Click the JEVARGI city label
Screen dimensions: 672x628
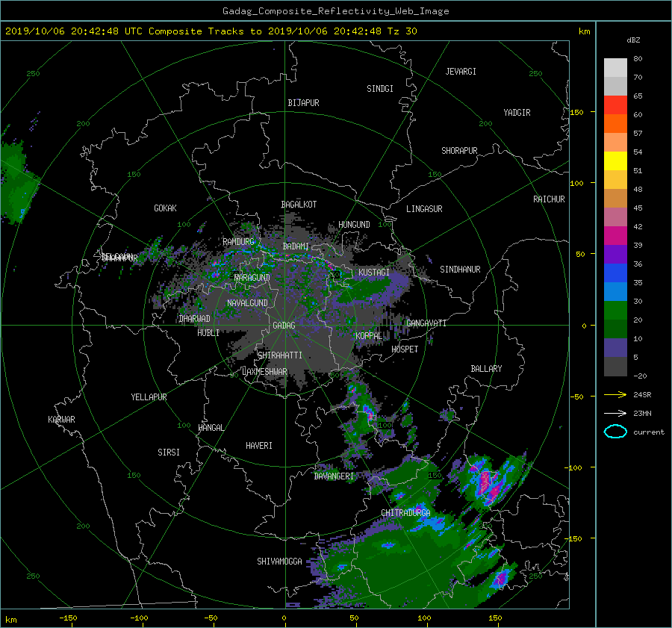point(461,72)
